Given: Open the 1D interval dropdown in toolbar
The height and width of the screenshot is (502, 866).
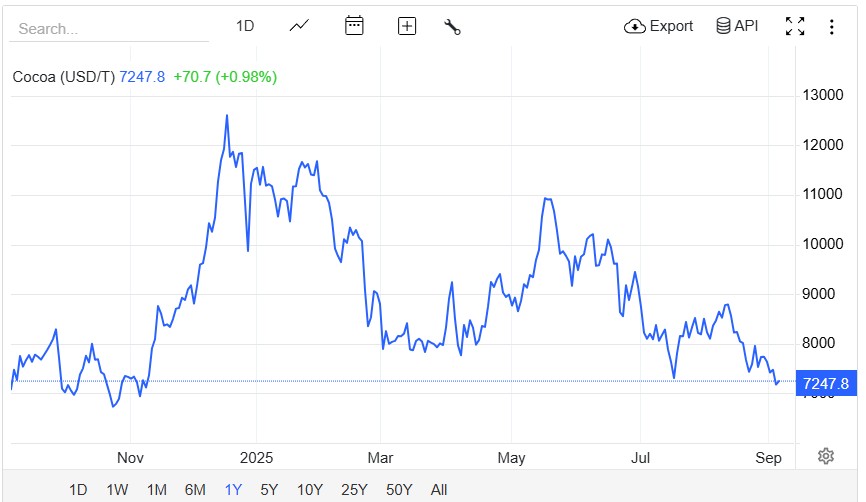Looking at the screenshot, I should [245, 26].
